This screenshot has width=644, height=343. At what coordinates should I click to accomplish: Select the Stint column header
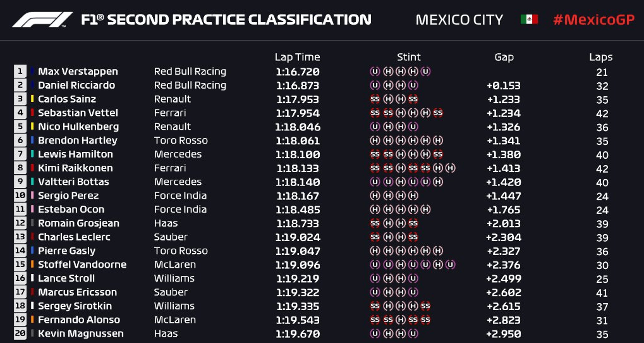coord(409,57)
